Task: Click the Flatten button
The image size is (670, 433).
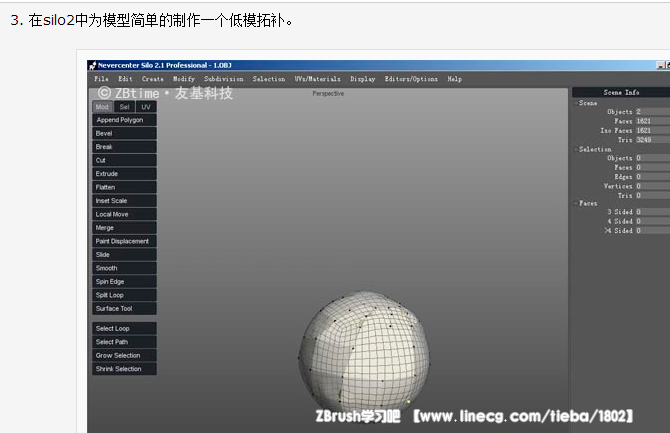Action: [124, 187]
